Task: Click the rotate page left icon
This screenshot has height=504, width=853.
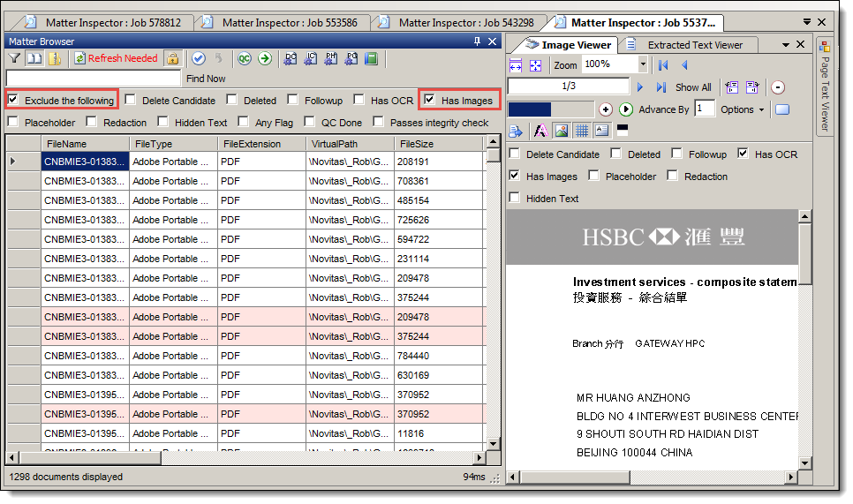Action: point(732,87)
